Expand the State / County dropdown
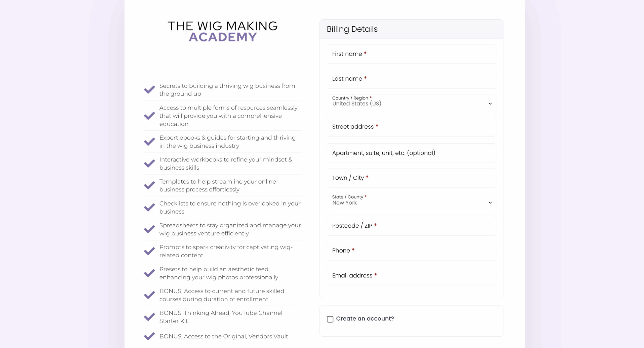 [x=411, y=203]
